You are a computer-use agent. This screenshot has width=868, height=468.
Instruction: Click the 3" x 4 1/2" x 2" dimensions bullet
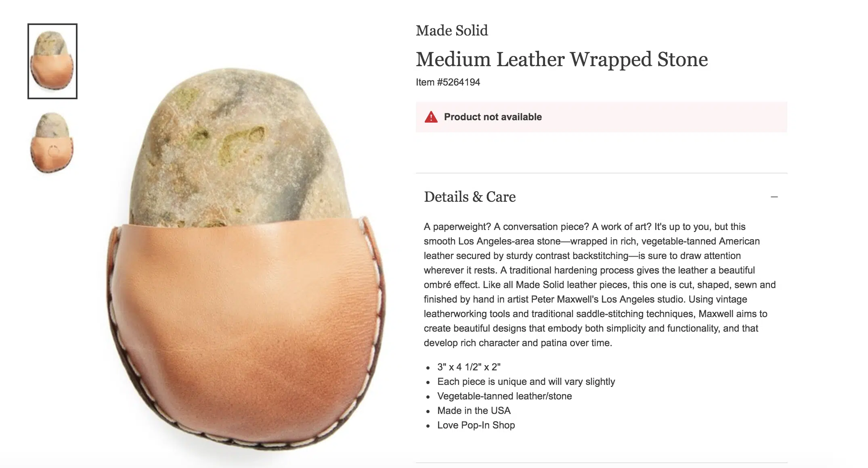(x=469, y=367)
